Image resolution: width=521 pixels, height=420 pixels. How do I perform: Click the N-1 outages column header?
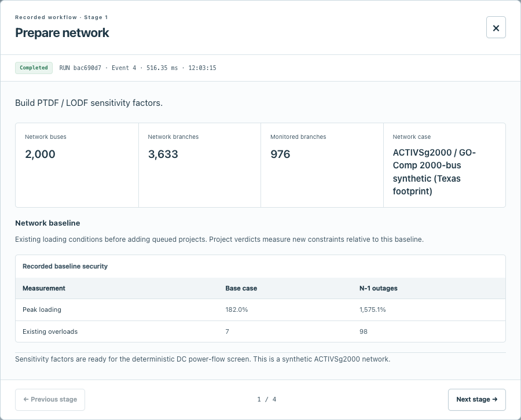[x=378, y=288]
